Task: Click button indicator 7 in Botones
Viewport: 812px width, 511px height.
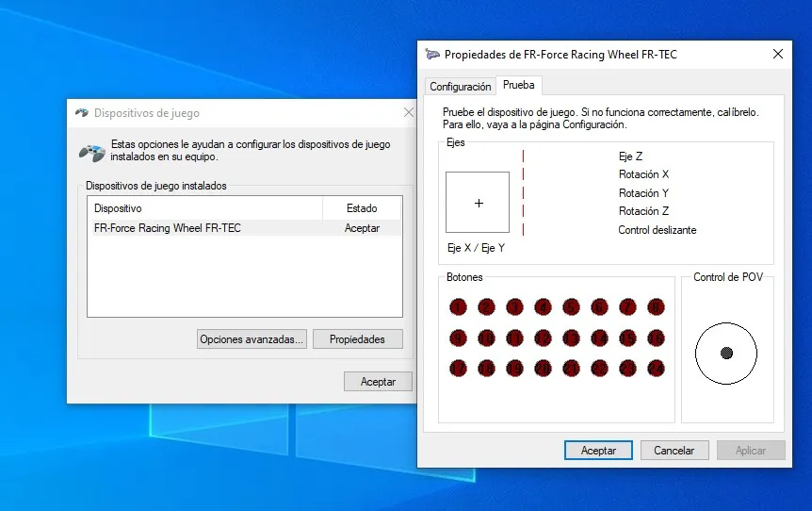Action: [627, 307]
